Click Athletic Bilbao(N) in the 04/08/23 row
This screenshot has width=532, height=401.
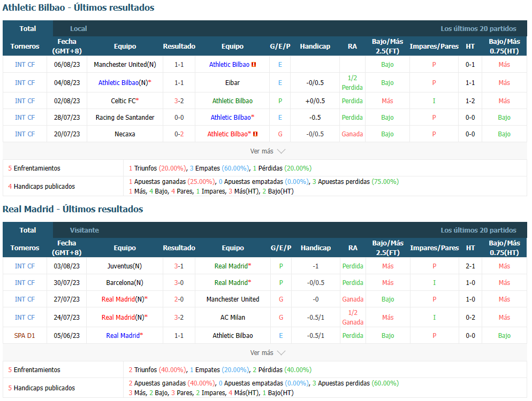pyautogui.click(x=123, y=83)
